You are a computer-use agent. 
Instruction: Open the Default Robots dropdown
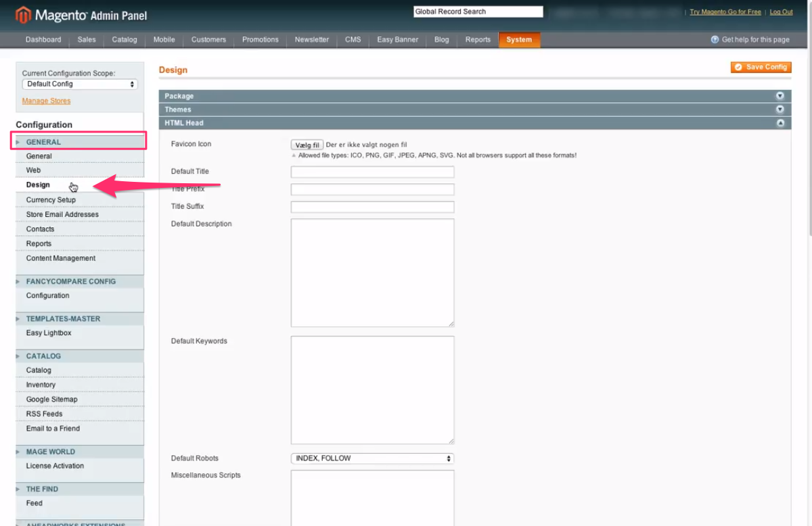pos(372,458)
